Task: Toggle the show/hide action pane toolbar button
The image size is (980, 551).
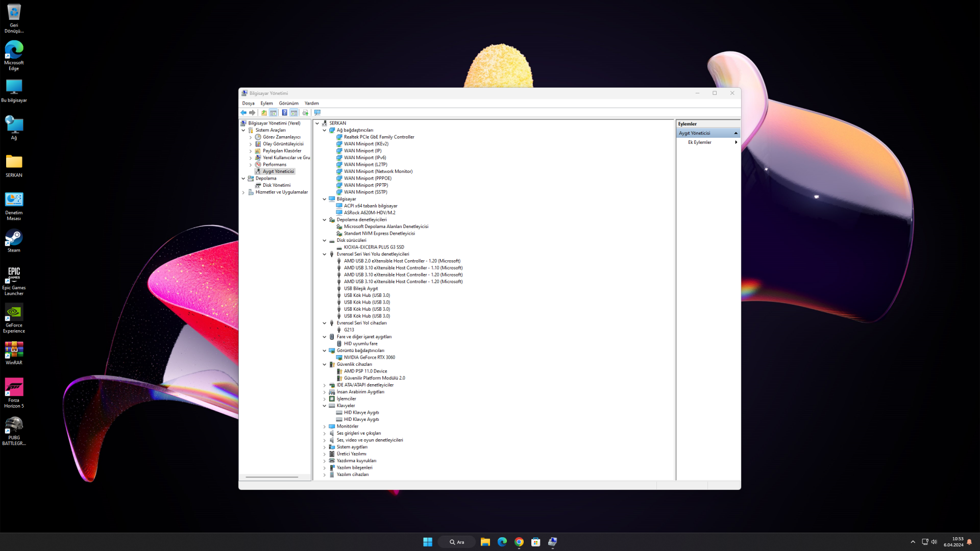Action: [x=294, y=113]
